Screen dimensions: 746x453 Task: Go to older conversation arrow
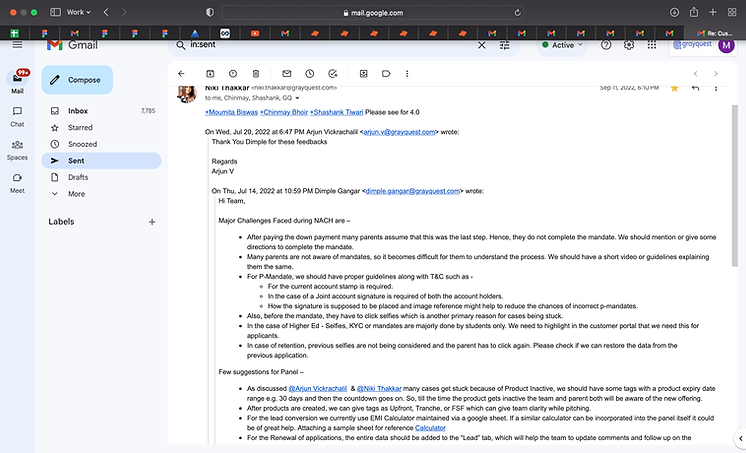pos(716,74)
